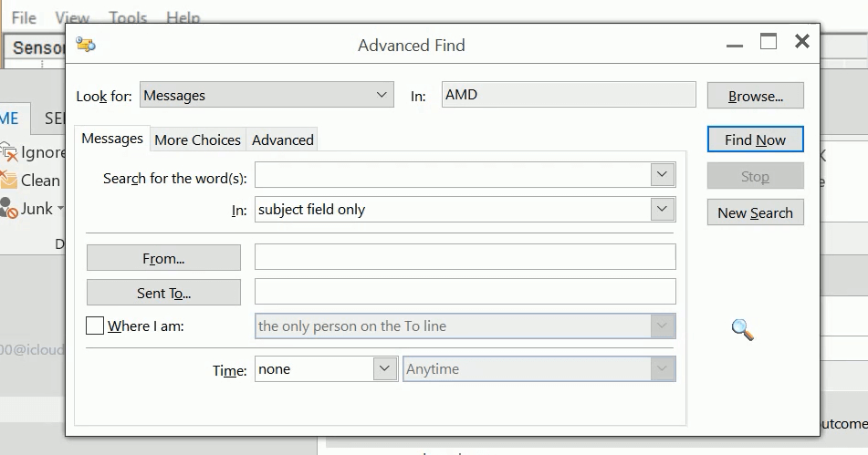Open the Search for the word(s) dropdown
The height and width of the screenshot is (455, 868).
(x=663, y=174)
